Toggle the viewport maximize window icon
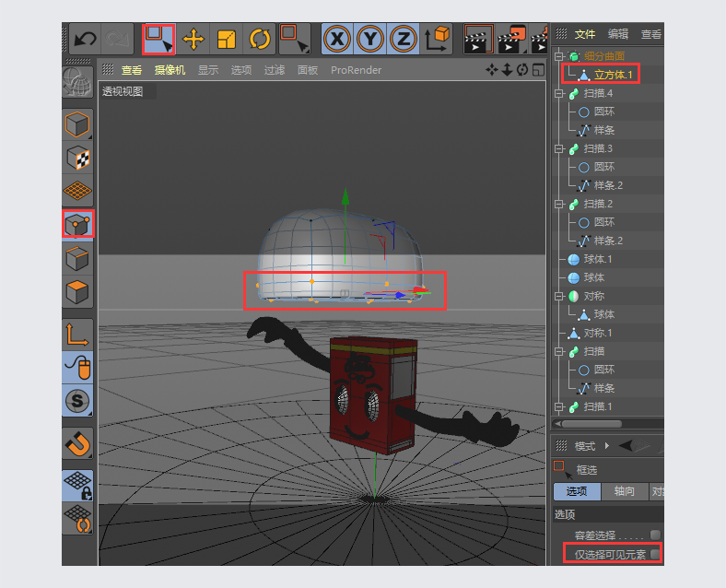 (538, 70)
